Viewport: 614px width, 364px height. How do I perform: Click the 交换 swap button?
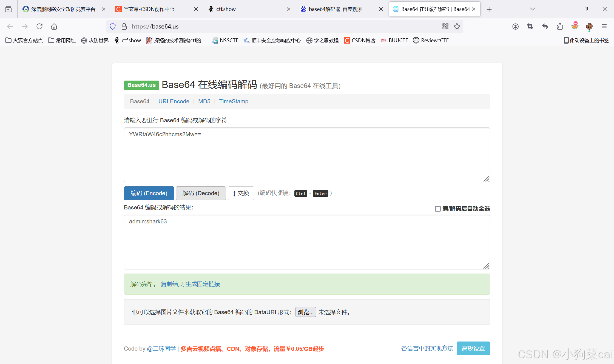pos(241,193)
